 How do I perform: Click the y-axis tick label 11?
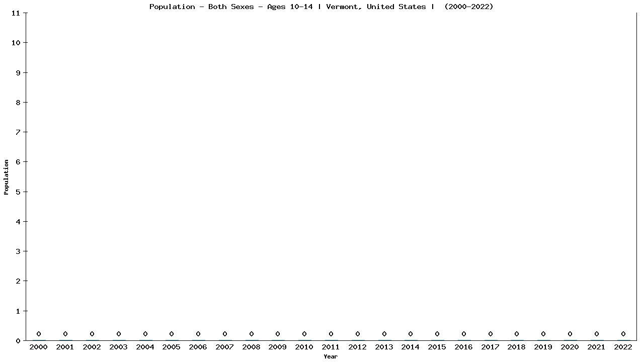(16, 13)
